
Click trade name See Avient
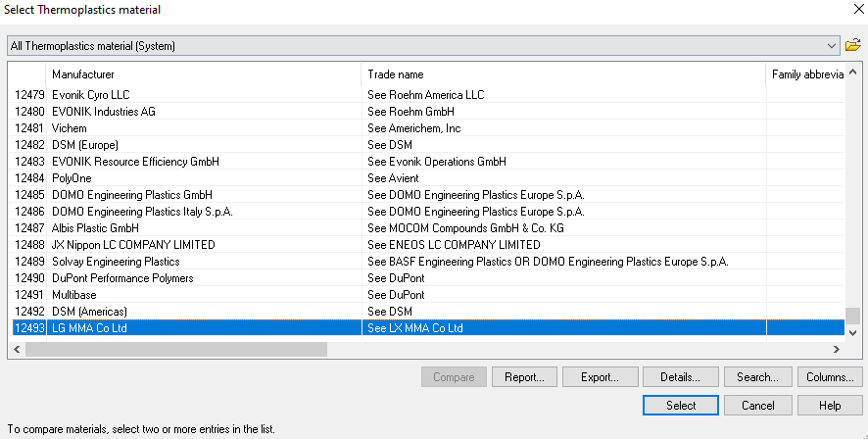[393, 177]
